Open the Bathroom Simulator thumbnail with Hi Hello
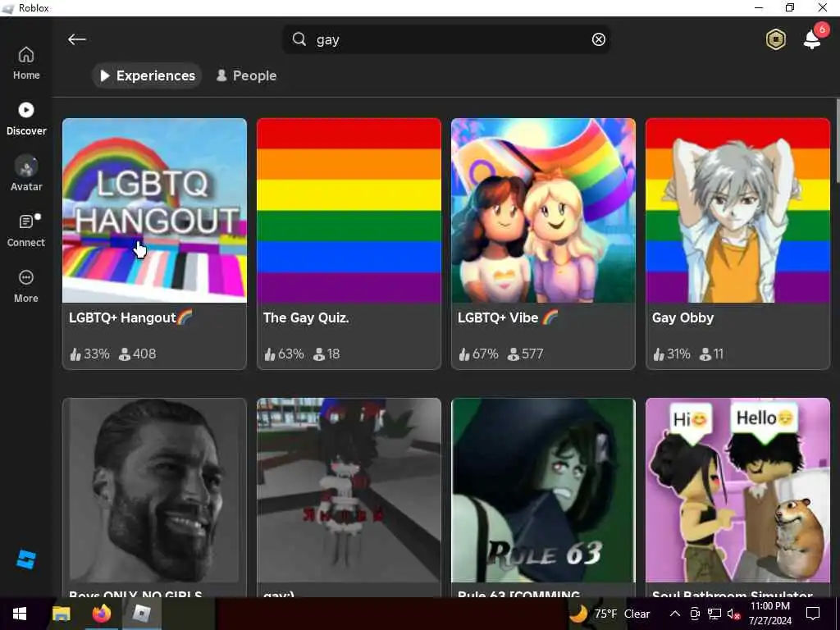This screenshot has height=630, width=840. 737,491
